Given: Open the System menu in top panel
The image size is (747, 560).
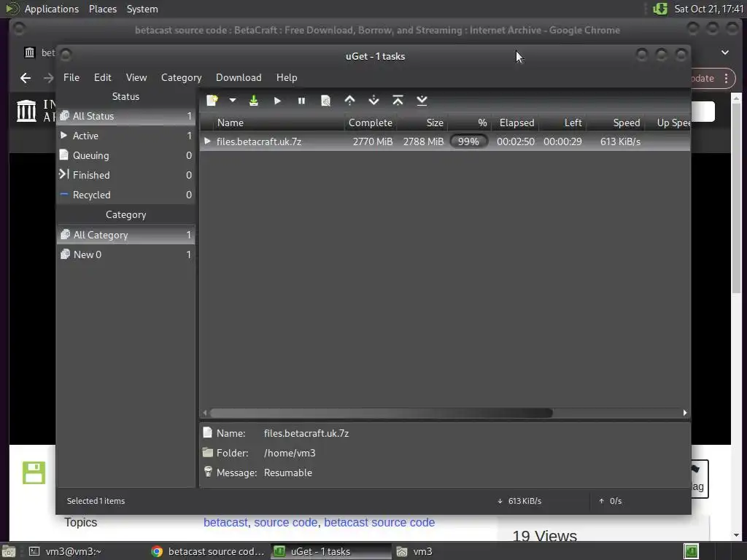Looking at the screenshot, I should (142, 9).
